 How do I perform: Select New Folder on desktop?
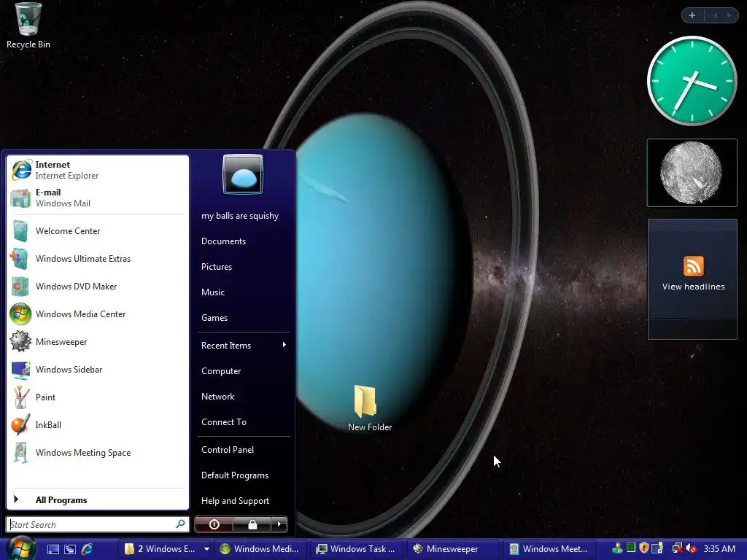pyautogui.click(x=369, y=408)
